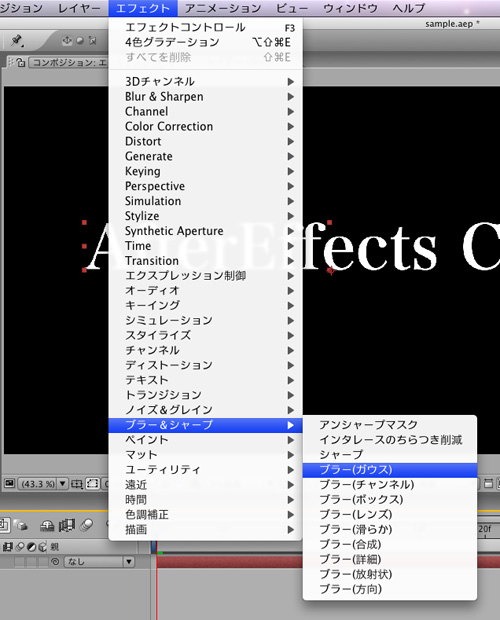Image resolution: width=500 pixels, height=620 pixels.
Task: Expand the Distort submenu
Action: (x=206, y=142)
